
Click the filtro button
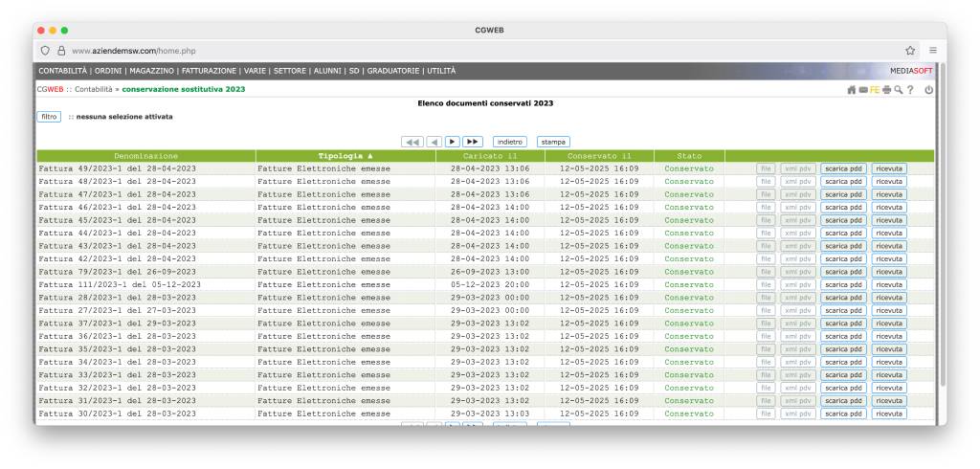tap(48, 117)
